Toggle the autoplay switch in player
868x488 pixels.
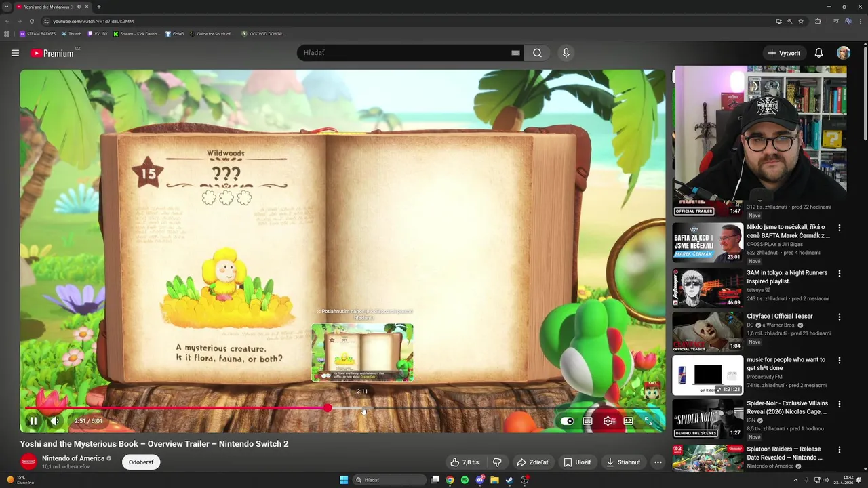(567, 421)
